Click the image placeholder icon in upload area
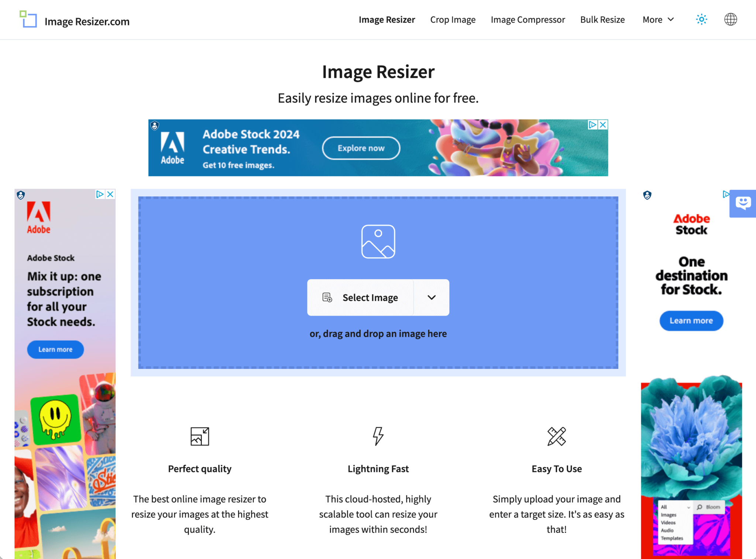Screen dimensions: 756x559 pos(378,241)
